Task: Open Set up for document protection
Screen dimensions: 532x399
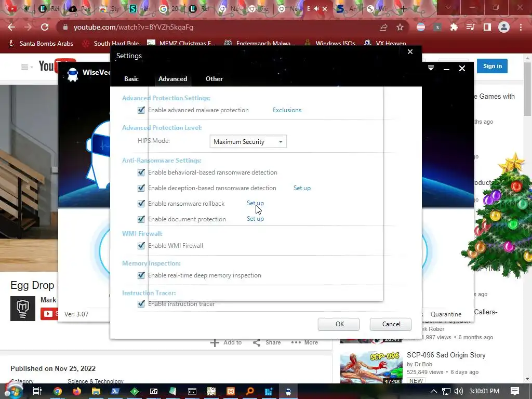Action: pos(255,219)
